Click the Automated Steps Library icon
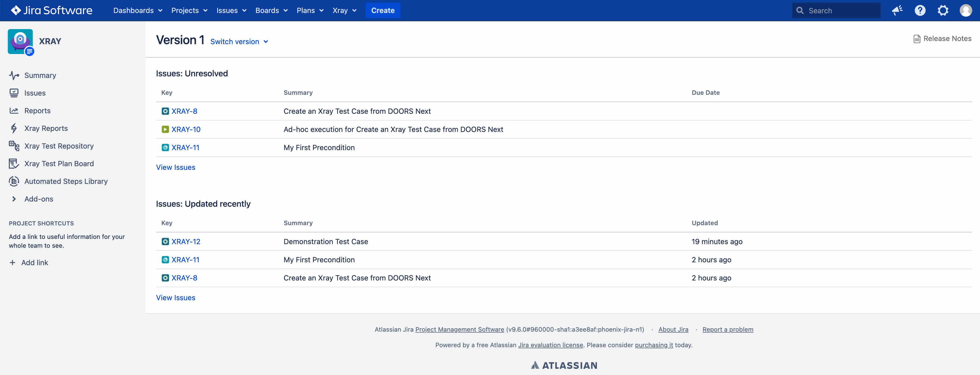This screenshot has width=980, height=375. point(14,181)
